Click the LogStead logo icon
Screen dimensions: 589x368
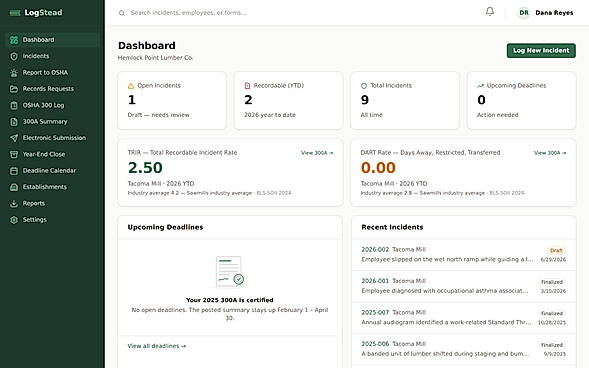[x=15, y=13]
